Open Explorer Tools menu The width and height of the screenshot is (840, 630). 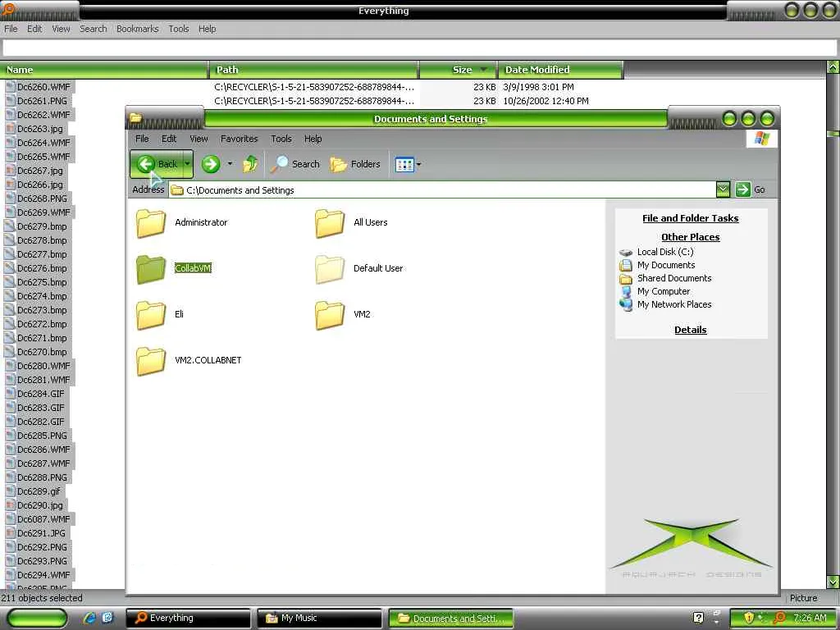[x=281, y=139]
